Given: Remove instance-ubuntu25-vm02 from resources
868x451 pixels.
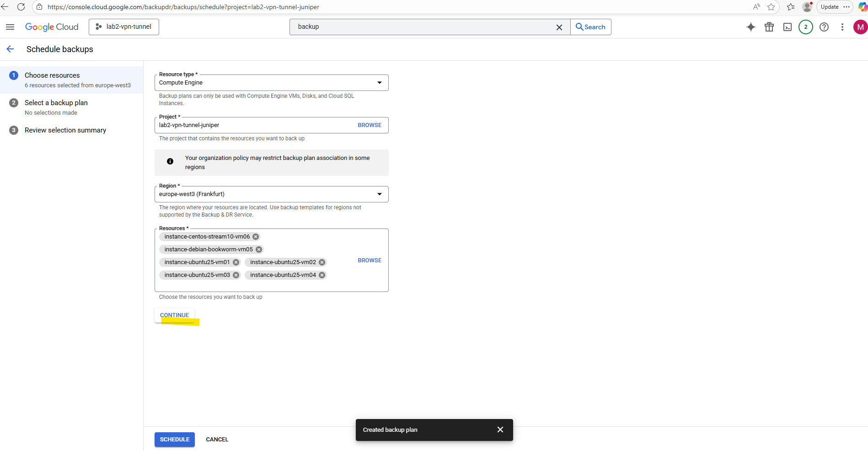Looking at the screenshot, I should click(x=322, y=262).
